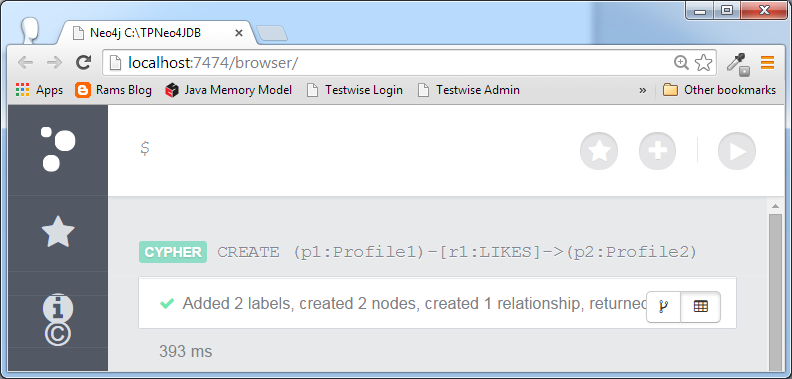Open the Rams Blog bookmark

pyautogui.click(x=113, y=90)
